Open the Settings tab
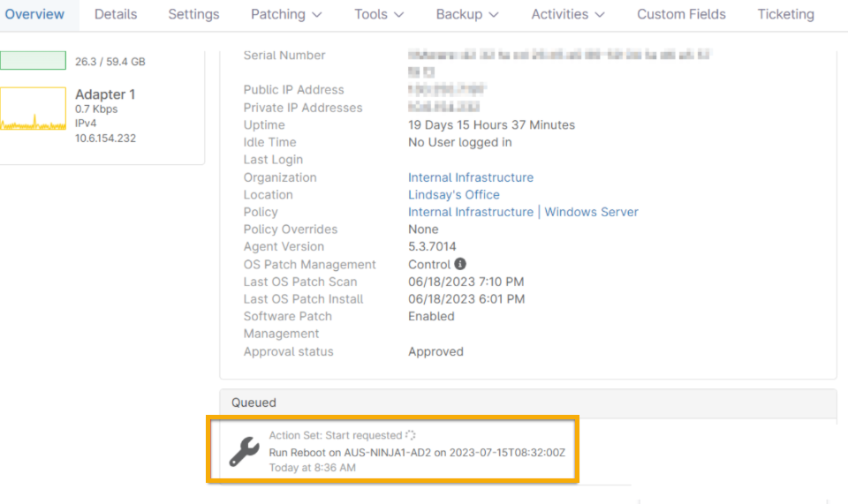 click(x=193, y=14)
